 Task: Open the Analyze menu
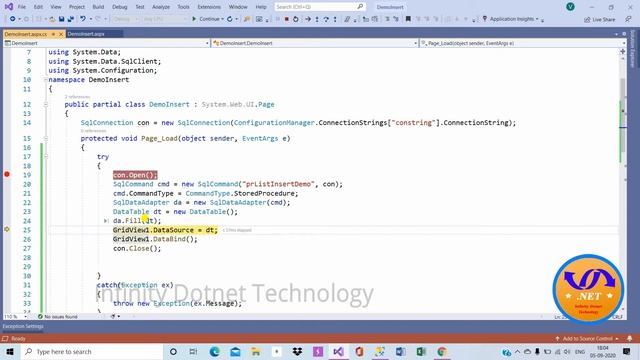[x=161, y=7]
